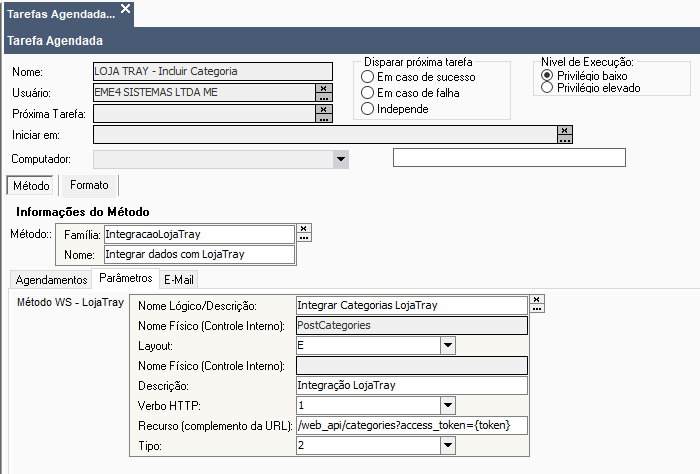
Task: Click the Tipo value 2
Action: 368,445
